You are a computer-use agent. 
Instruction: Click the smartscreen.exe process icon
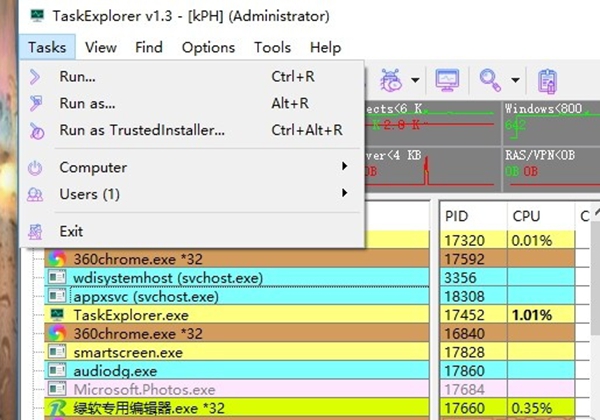pyautogui.click(x=57, y=352)
